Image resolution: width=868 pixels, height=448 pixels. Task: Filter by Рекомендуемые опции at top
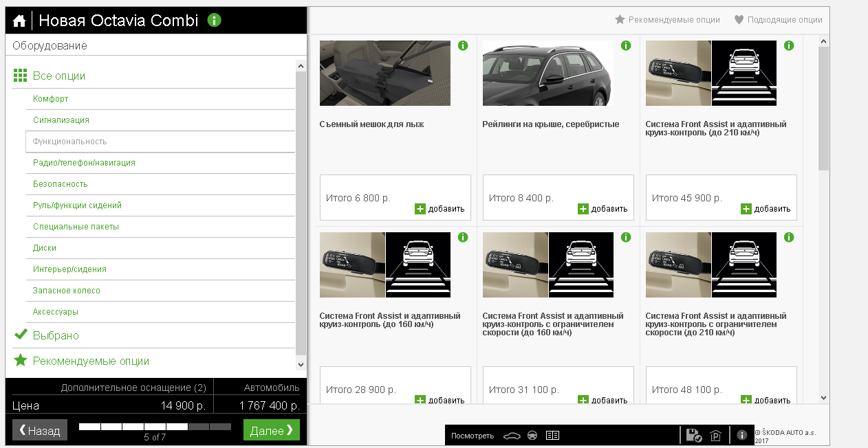click(x=667, y=20)
